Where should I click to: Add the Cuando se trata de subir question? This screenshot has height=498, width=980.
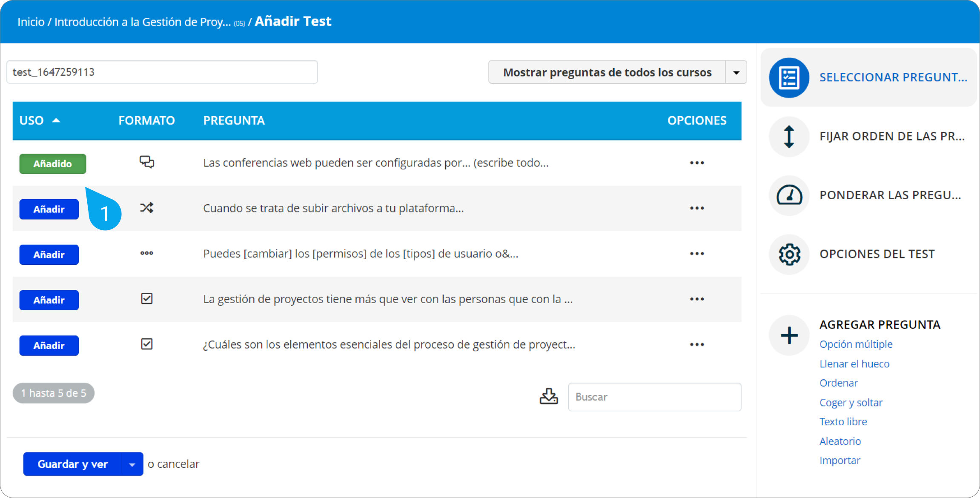coord(49,209)
